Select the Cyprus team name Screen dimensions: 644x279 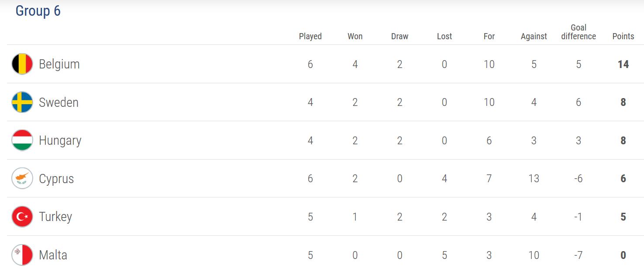coord(56,179)
